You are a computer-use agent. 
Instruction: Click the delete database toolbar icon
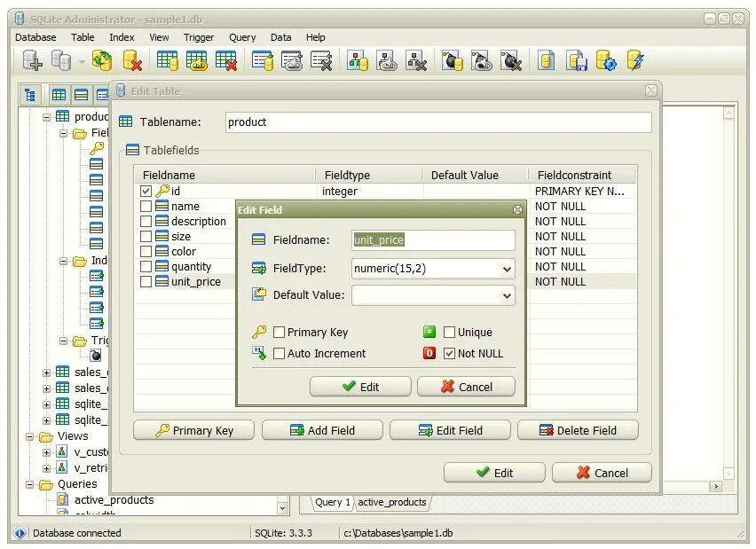(x=131, y=60)
